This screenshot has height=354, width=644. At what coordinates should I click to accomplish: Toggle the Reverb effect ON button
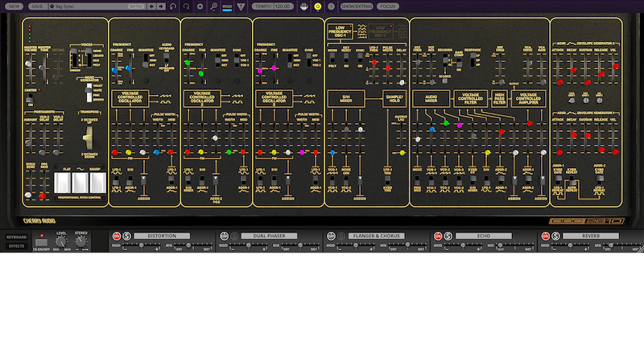pos(546,236)
